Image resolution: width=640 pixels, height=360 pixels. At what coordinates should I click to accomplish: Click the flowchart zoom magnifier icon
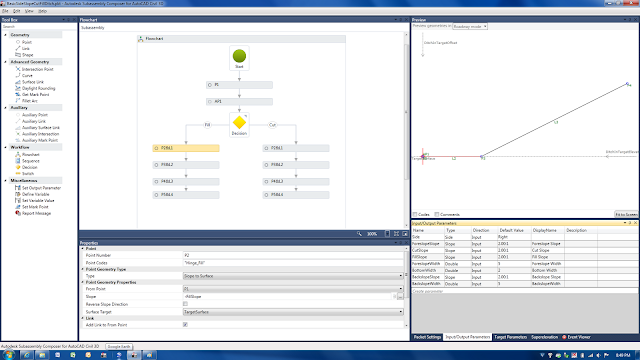tap(359, 234)
